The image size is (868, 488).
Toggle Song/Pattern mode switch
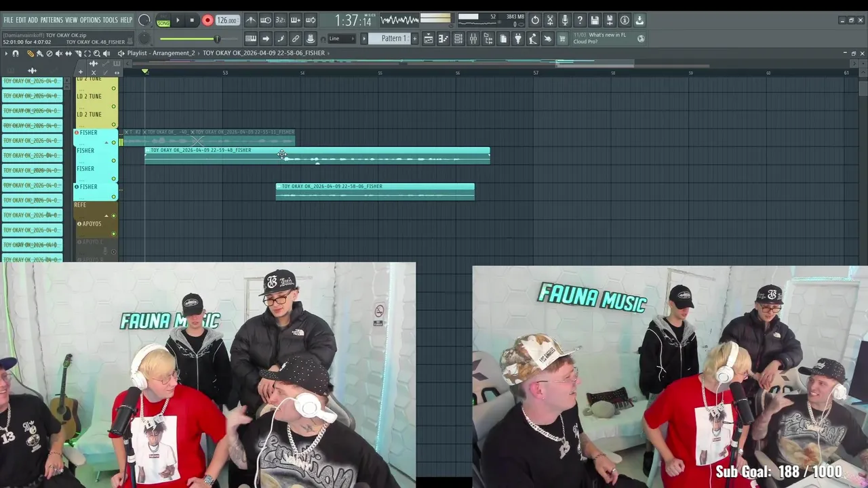[163, 20]
